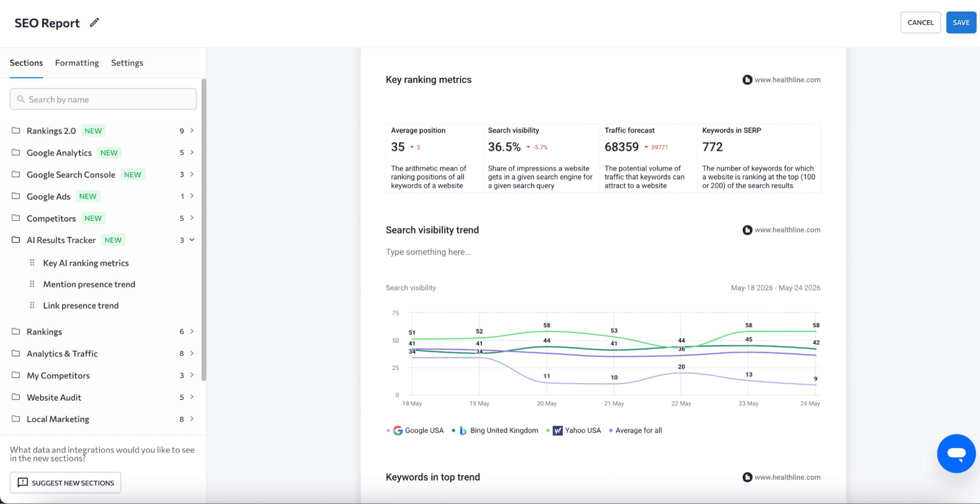The height and width of the screenshot is (504, 980).
Task: Click the Rankings 2.0 folder icon
Action: (16, 130)
